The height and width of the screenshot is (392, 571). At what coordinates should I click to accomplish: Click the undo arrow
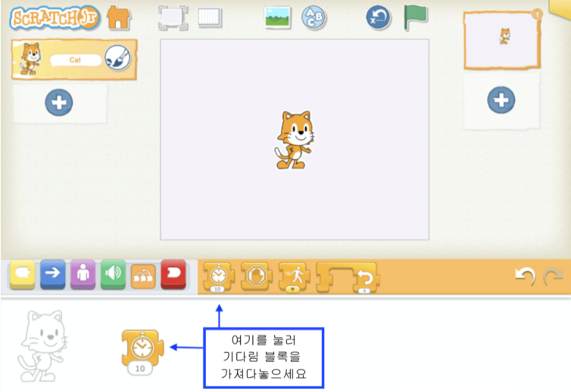524,277
